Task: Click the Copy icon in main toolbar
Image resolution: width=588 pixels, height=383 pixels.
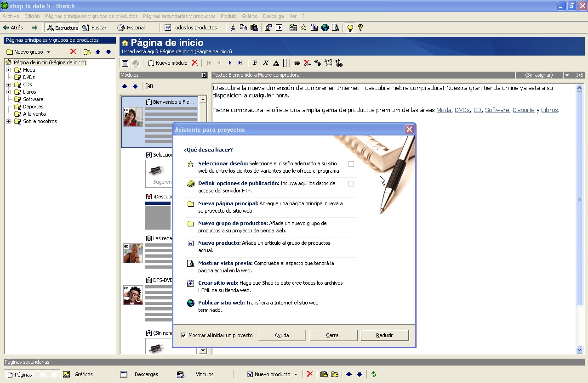Action: coord(243,28)
